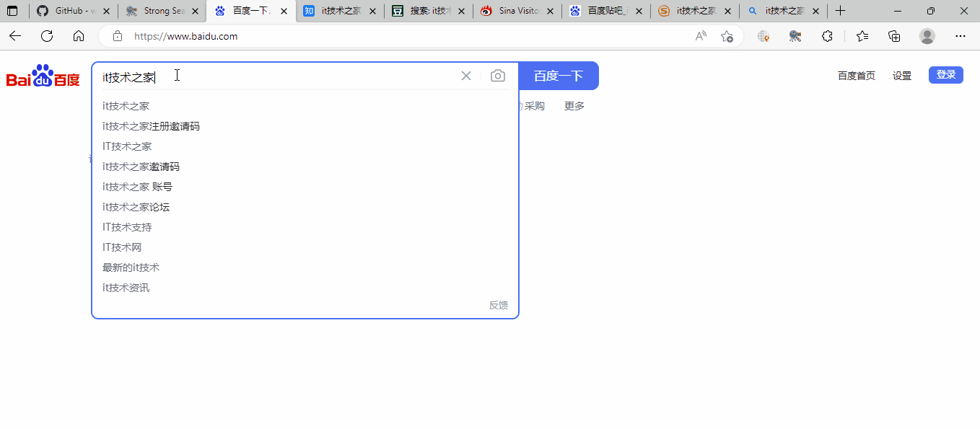Go to browser home page
This screenshot has width=980, height=429.
79,36
